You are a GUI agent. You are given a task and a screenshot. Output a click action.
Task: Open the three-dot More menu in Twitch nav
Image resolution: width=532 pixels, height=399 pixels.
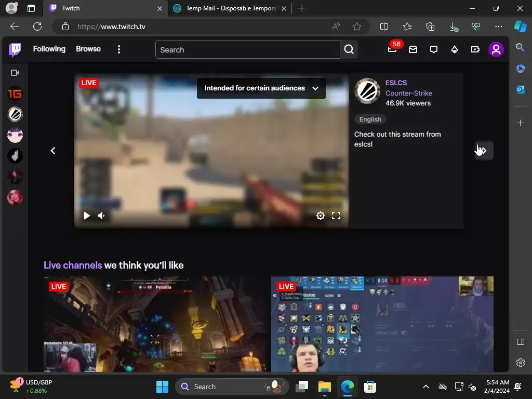tap(119, 49)
